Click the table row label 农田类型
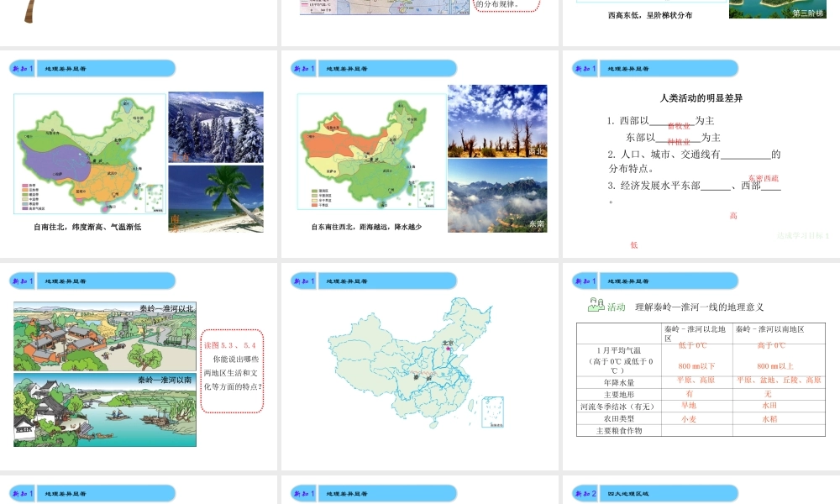The width and height of the screenshot is (840, 504). click(619, 419)
